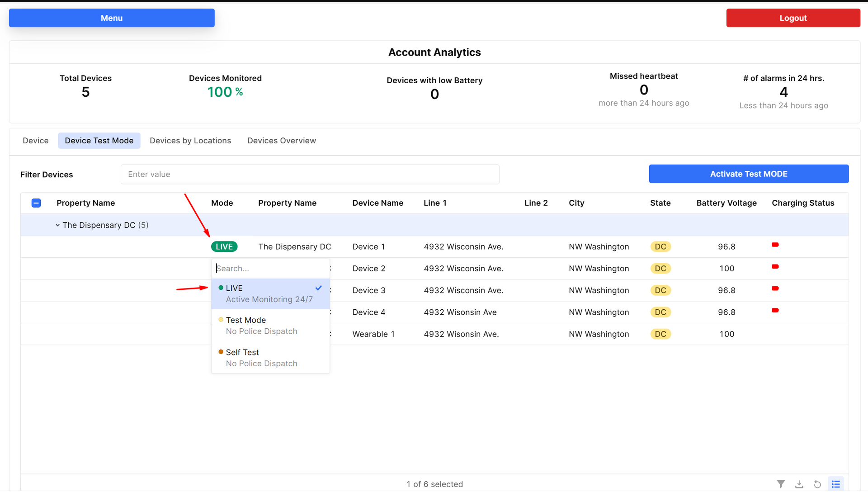
Task: Click the blue checkmark beside LIVE option
Action: pos(319,288)
